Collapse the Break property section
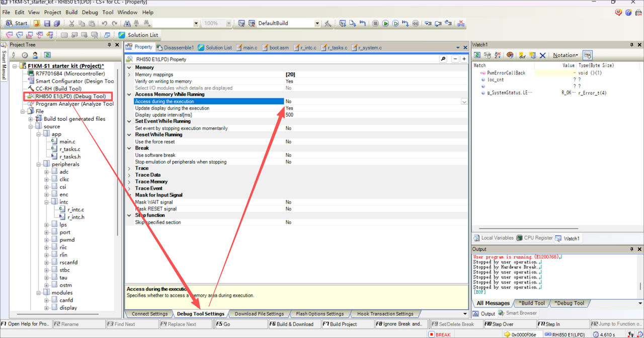Image resolution: width=644 pixels, height=338 pixels. (129, 148)
